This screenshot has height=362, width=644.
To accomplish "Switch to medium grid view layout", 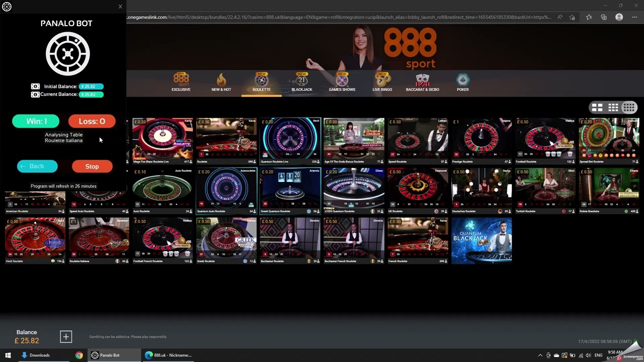I will point(613,108).
